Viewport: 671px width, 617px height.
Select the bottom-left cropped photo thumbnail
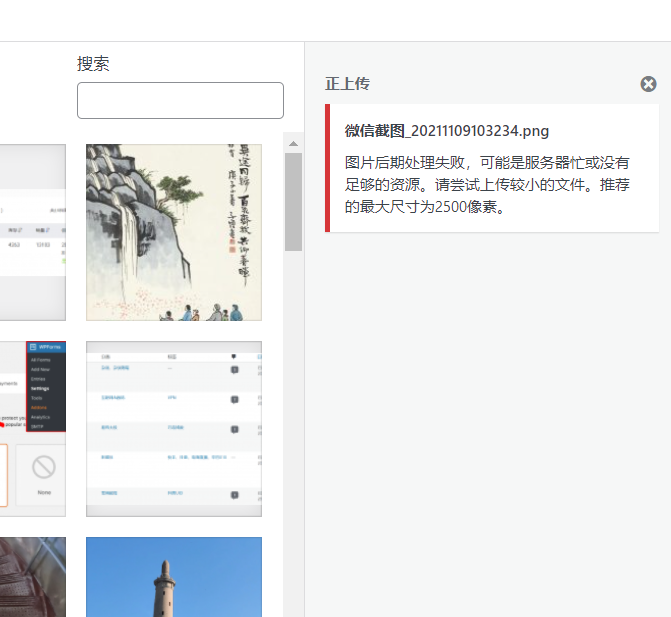pyautogui.click(x=32, y=577)
